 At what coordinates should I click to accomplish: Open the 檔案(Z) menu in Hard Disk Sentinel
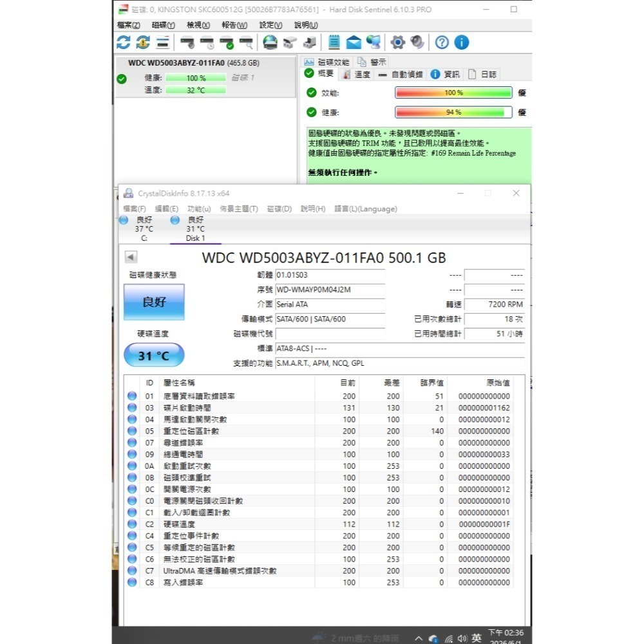pyautogui.click(x=129, y=25)
